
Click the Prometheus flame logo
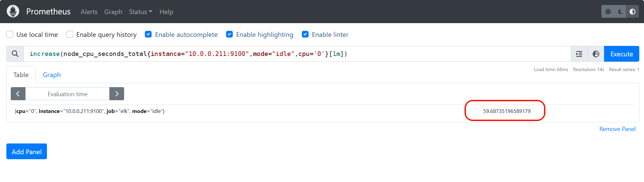[x=13, y=11]
